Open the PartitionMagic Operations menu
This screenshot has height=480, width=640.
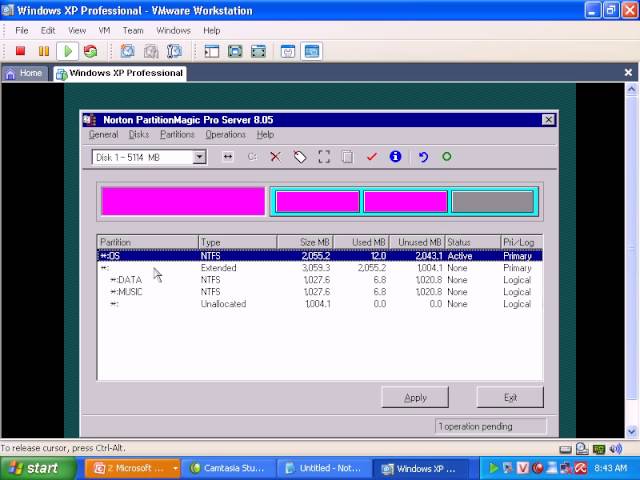(225, 135)
